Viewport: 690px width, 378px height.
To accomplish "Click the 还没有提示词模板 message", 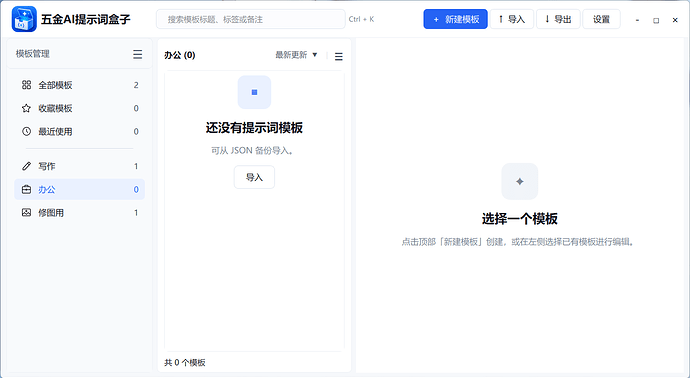I will (254, 128).
